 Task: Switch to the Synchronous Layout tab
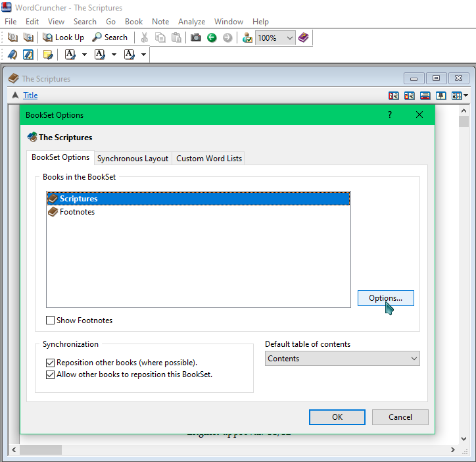[x=133, y=159]
